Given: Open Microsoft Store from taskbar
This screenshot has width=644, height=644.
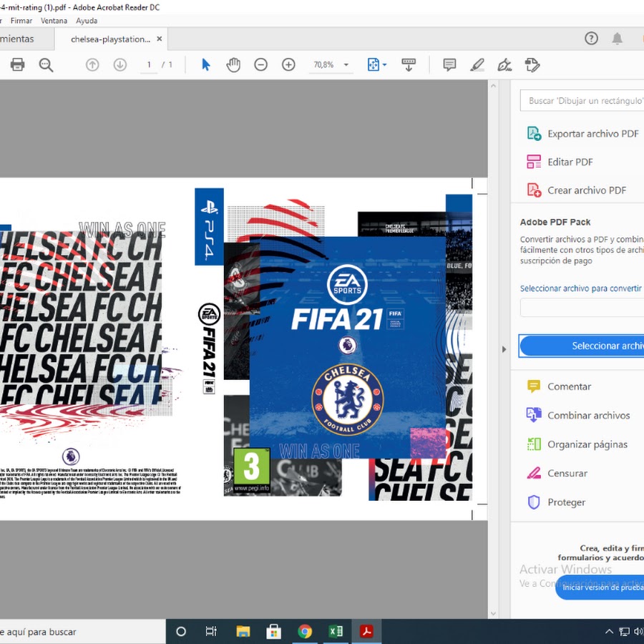Looking at the screenshot, I should [273, 632].
